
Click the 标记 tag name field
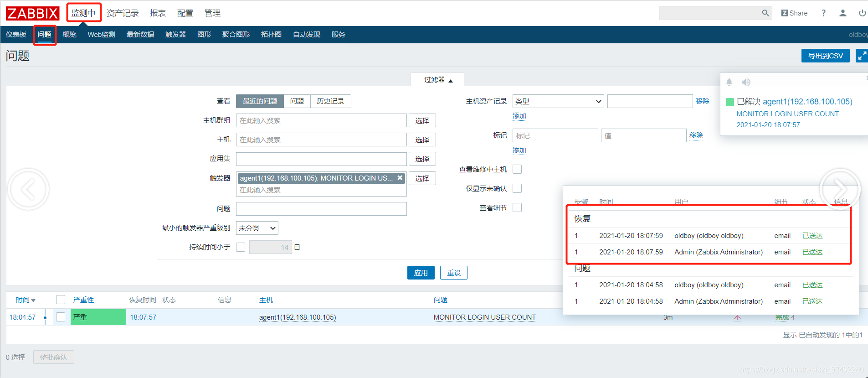[x=555, y=135]
